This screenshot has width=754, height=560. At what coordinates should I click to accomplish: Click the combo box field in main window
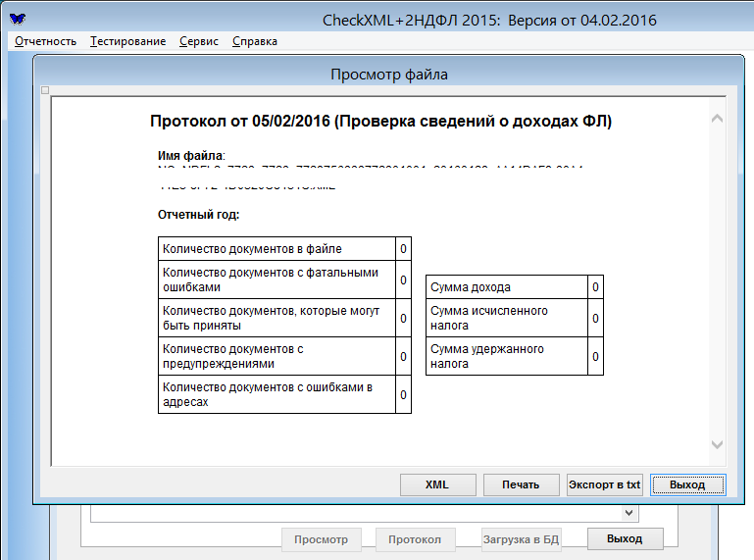[353, 513]
